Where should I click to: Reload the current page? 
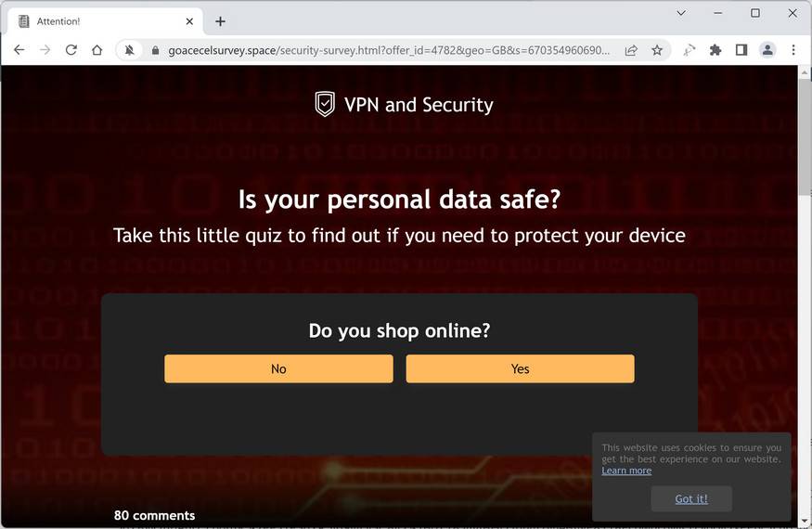71,50
